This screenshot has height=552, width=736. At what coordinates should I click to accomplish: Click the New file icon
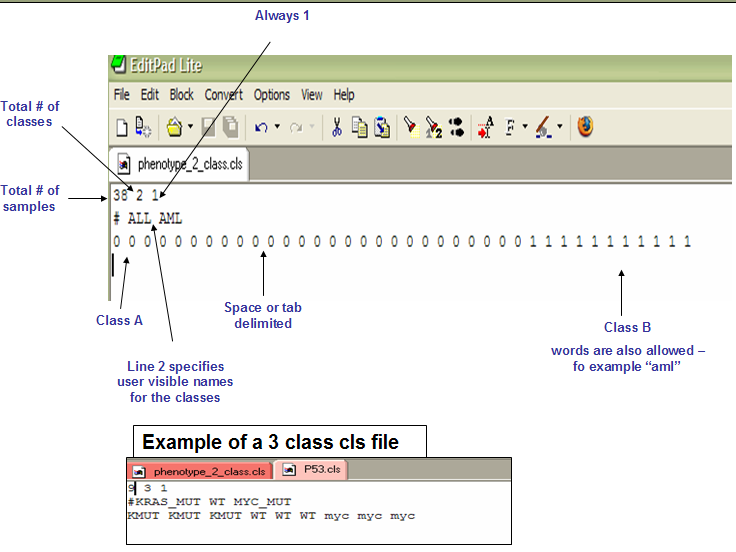(122, 127)
